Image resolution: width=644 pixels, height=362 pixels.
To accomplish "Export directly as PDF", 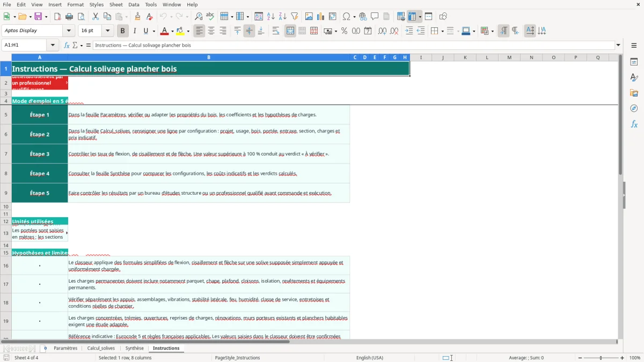I will click(x=57, y=17).
